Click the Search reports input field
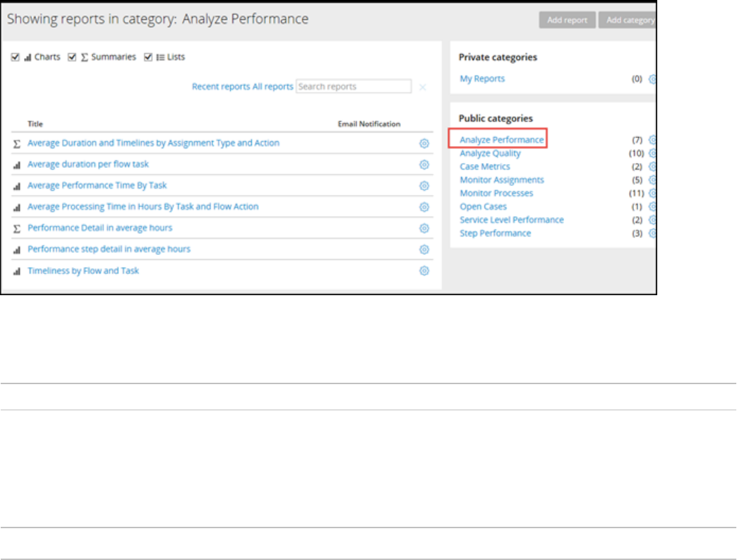This screenshot has height=560, width=737. click(353, 87)
